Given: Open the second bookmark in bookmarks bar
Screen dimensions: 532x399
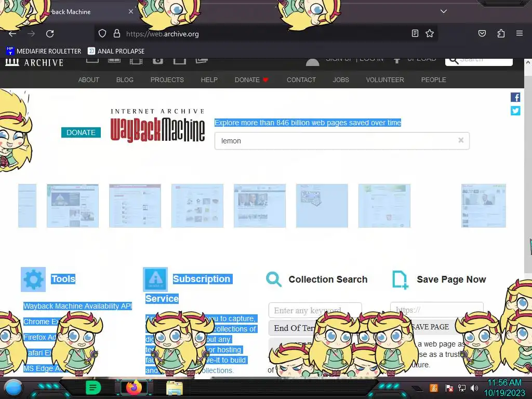Looking at the screenshot, I should pyautogui.click(x=116, y=51).
